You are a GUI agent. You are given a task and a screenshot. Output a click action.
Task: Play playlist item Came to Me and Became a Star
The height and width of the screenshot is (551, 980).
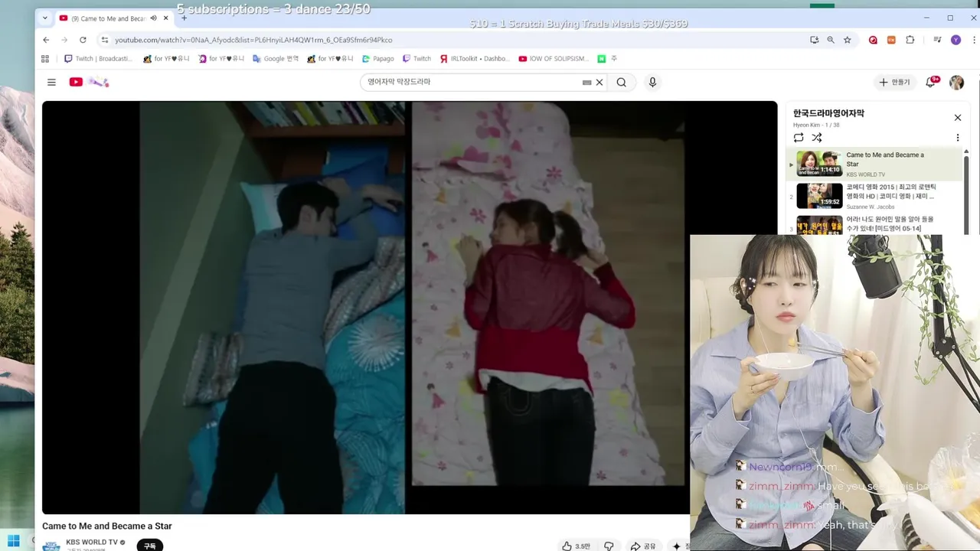(x=874, y=164)
